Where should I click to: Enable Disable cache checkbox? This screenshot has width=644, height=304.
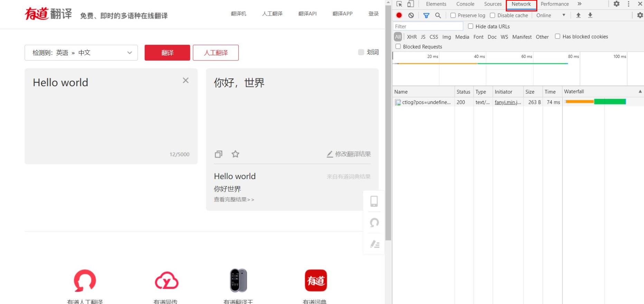point(493,15)
